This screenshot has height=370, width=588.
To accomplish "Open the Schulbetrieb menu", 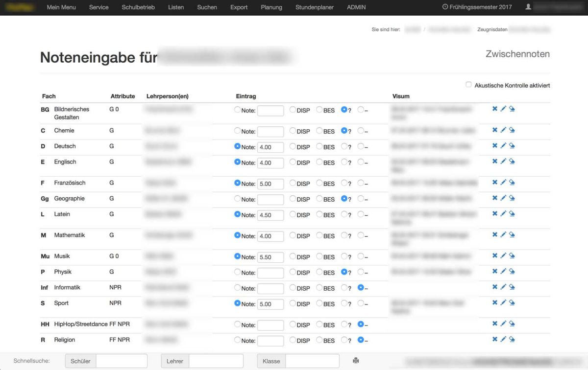I will click(138, 7).
